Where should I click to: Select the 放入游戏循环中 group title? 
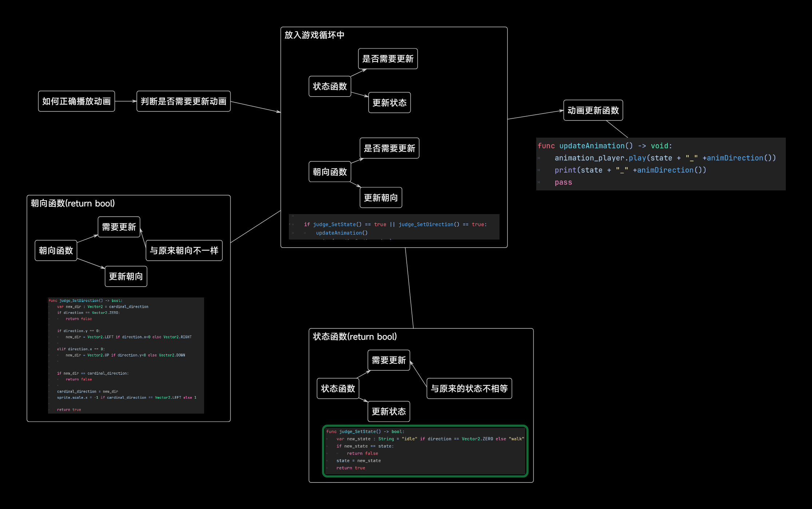pos(314,35)
